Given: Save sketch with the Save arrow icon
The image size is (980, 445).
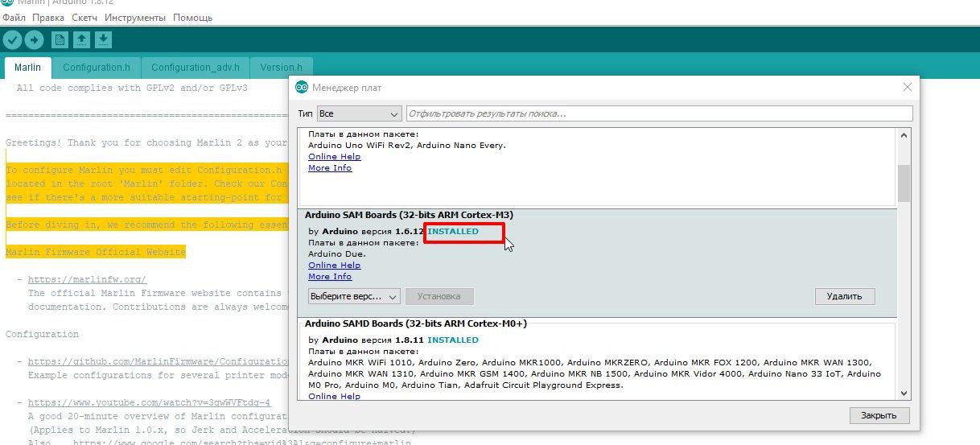Looking at the screenshot, I should (x=103, y=39).
